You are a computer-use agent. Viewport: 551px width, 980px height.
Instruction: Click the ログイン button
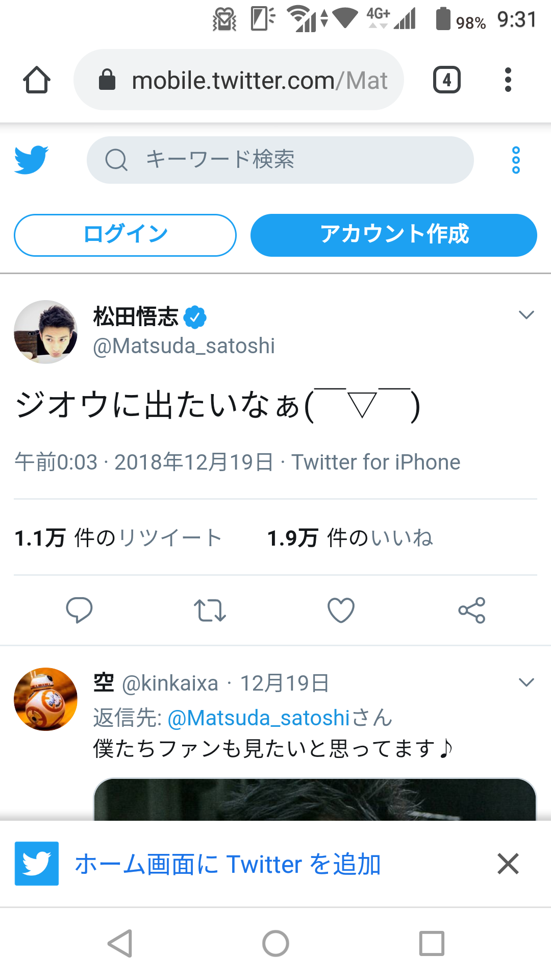click(x=125, y=235)
